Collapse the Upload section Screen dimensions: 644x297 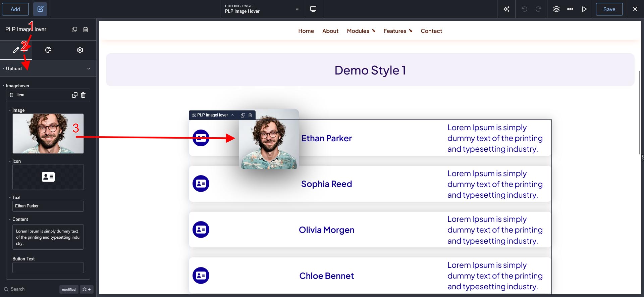click(48, 68)
